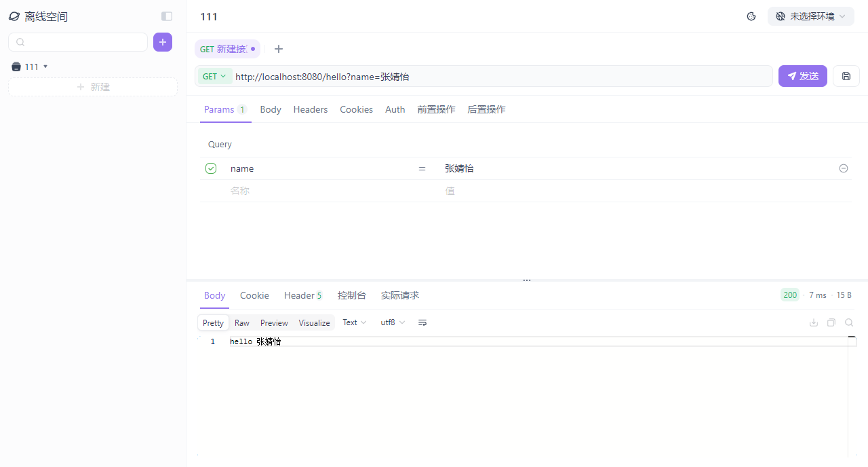Open a new request tab with plus icon
Image resolution: width=868 pixels, height=467 pixels.
279,49
